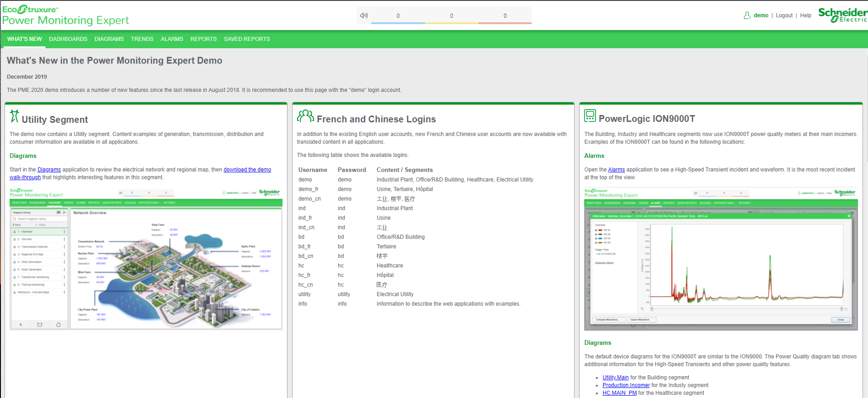Screen dimensions: 868x398
Task: Click the Schneider Electric logo
Action: pyautogui.click(x=843, y=15)
